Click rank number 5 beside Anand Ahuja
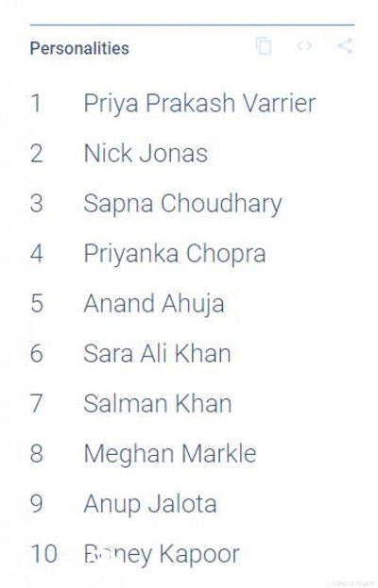The width and height of the screenshot is (378, 588). tap(37, 303)
